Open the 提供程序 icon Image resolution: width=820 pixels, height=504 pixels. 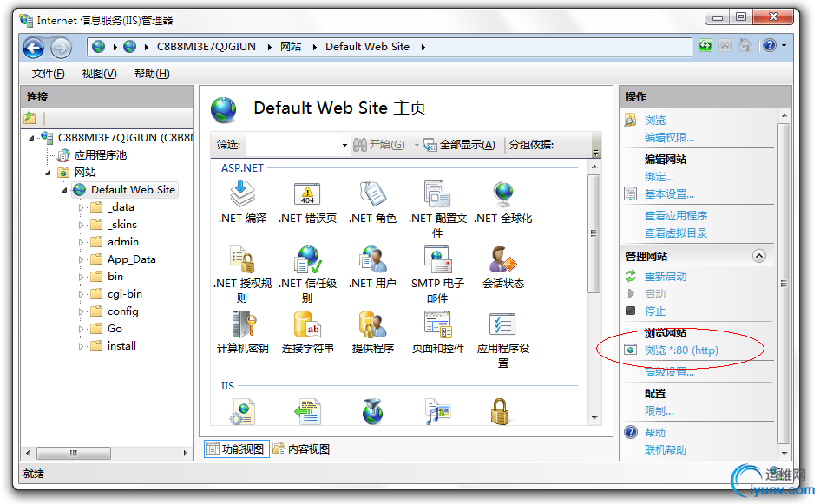372,324
